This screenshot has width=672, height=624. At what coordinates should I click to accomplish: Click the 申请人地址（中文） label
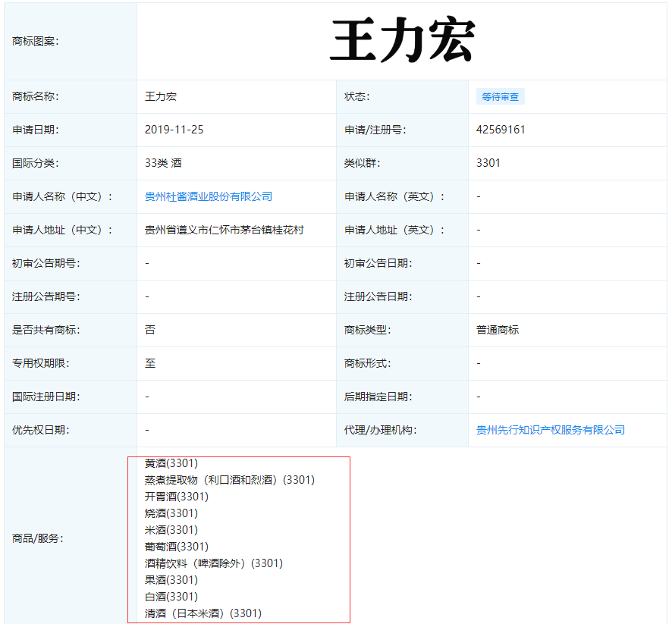pos(62,230)
